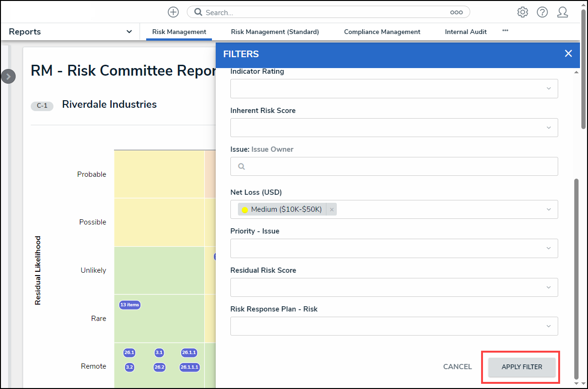Viewport: 588px width, 389px height.
Task: Click the Issue Owner search field
Action: tap(394, 166)
